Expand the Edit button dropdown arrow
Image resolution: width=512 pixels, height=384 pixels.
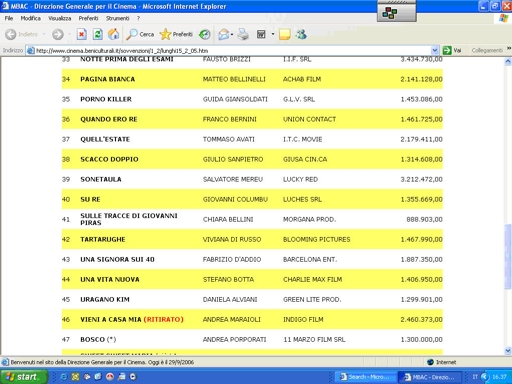point(273,34)
